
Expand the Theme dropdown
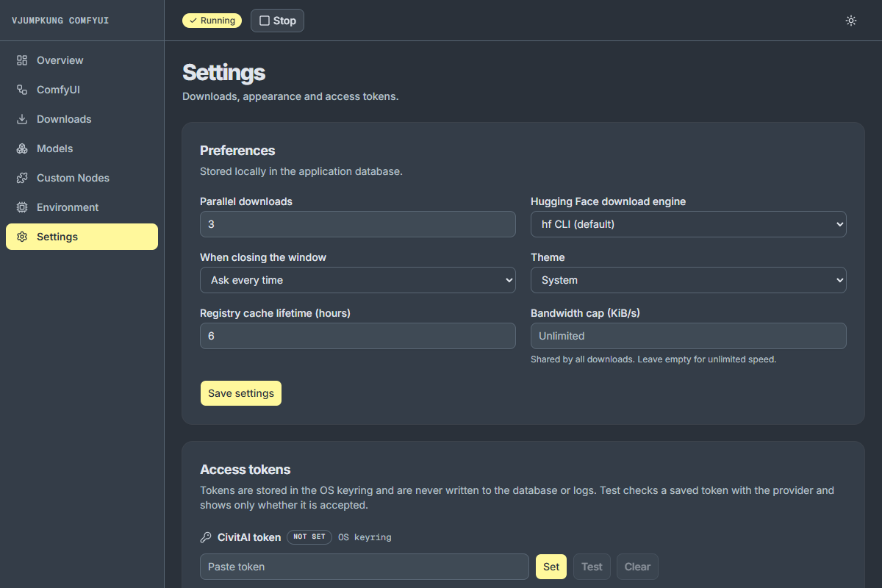(x=689, y=280)
